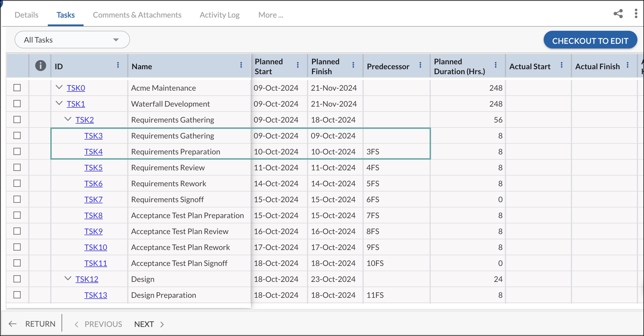Screen dimensions: 644x336
Task: Select the TSK0 row checkbox
Action: 17,88
